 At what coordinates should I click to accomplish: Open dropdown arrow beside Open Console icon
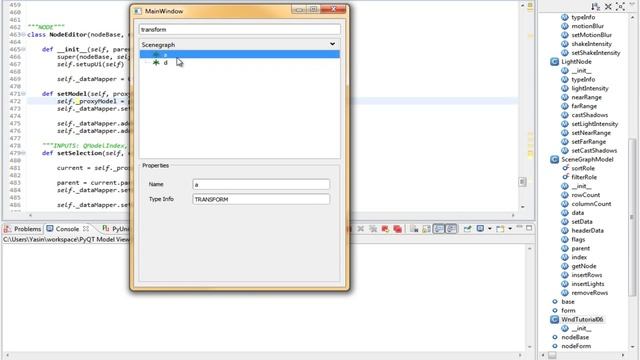[x=510, y=229]
